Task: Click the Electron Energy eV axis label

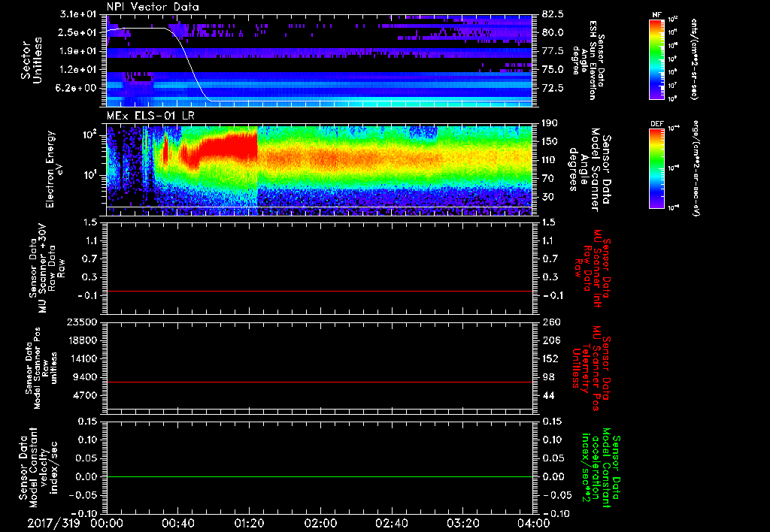Action: 55,169
